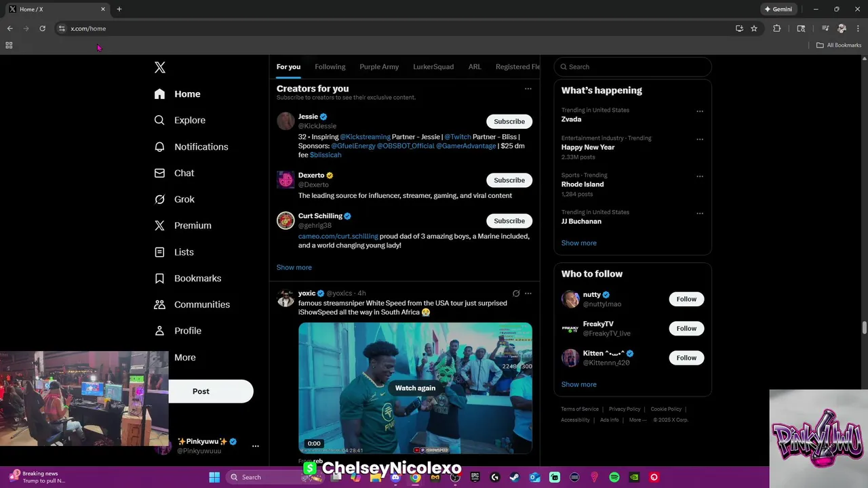The image size is (868, 488).
Task: Open the @Kickstreaming mention link
Action: pyautogui.click(x=365, y=137)
